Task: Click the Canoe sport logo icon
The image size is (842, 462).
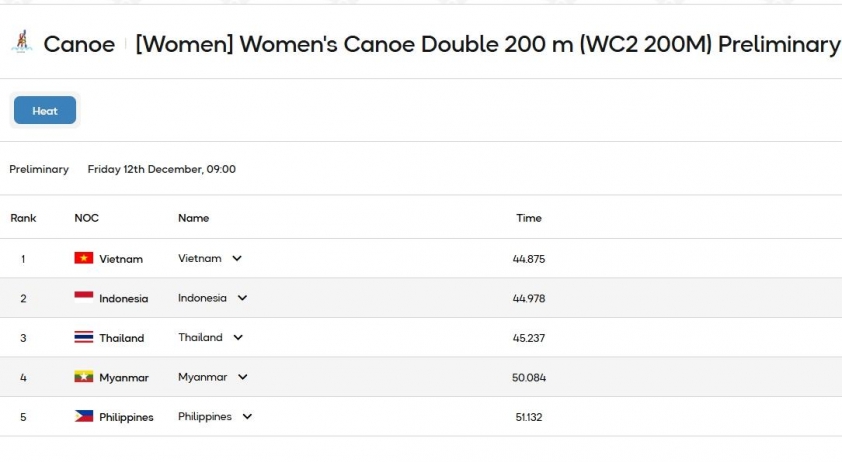Action: pyautogui.click(x=20, y=42)
